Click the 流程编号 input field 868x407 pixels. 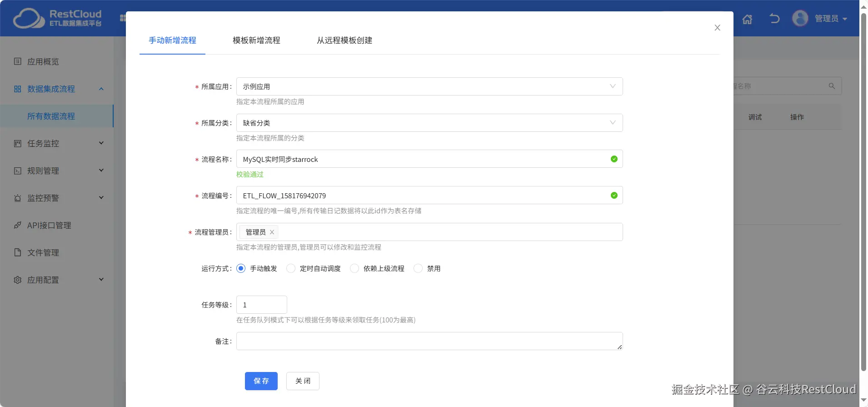point(429,195)
